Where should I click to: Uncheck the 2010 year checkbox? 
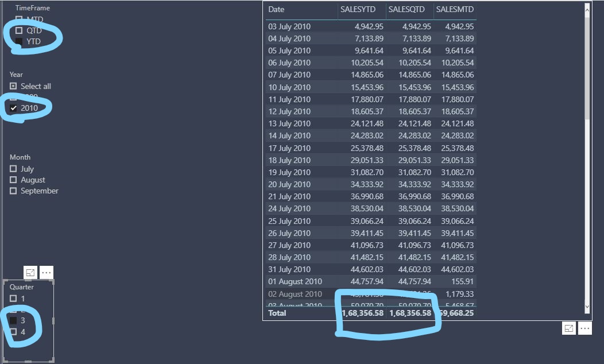coord(13,108)
